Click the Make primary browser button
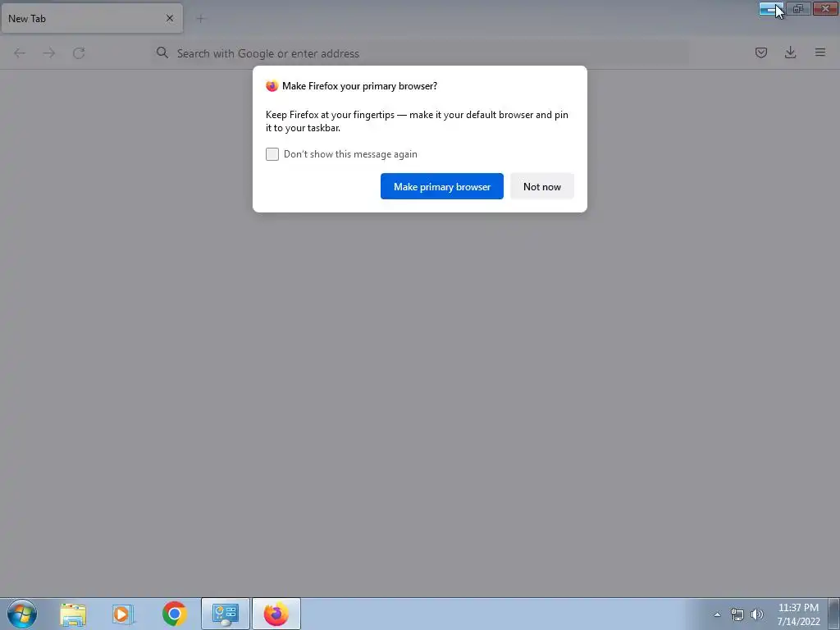The width and height of the screenshot is (840, 630). point(442,186)
